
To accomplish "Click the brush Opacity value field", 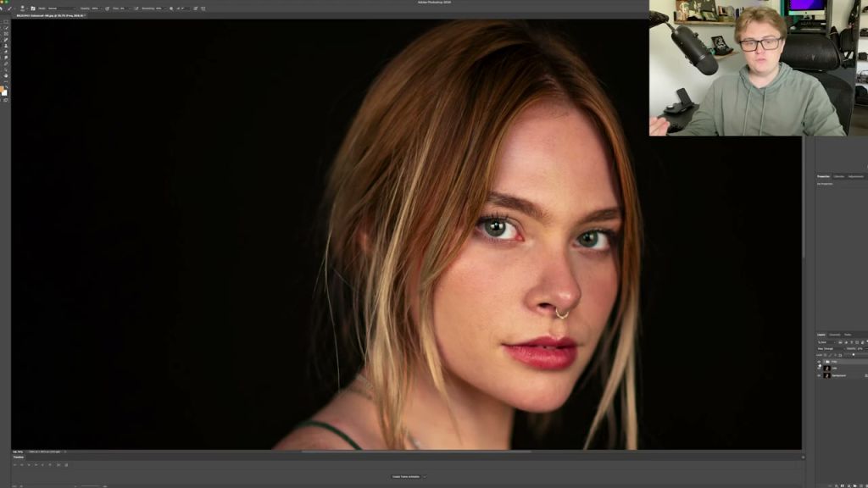I will (x=95, y=8).
